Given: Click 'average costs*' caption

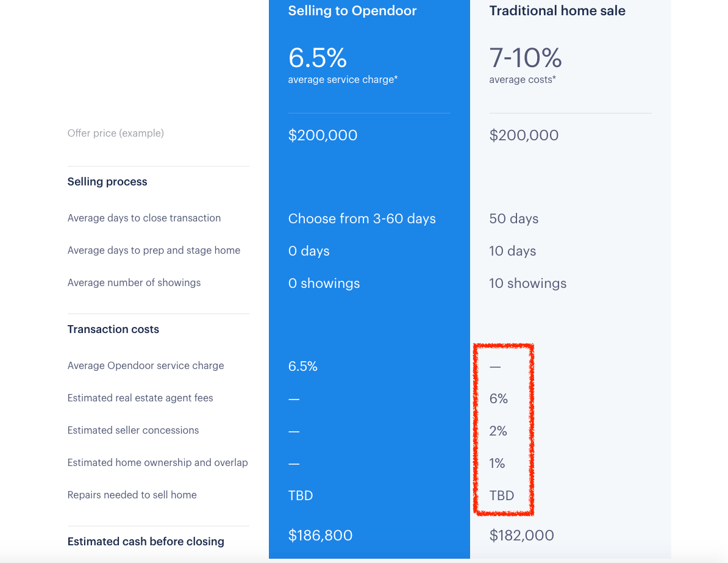Looking at the screenshot, I should click(523, 79).
